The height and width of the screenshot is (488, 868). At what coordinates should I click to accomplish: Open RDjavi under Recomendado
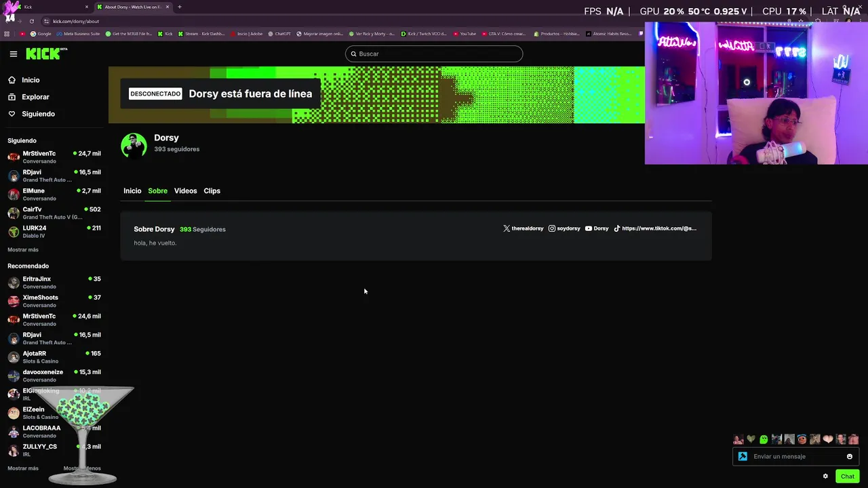[54, 338]
